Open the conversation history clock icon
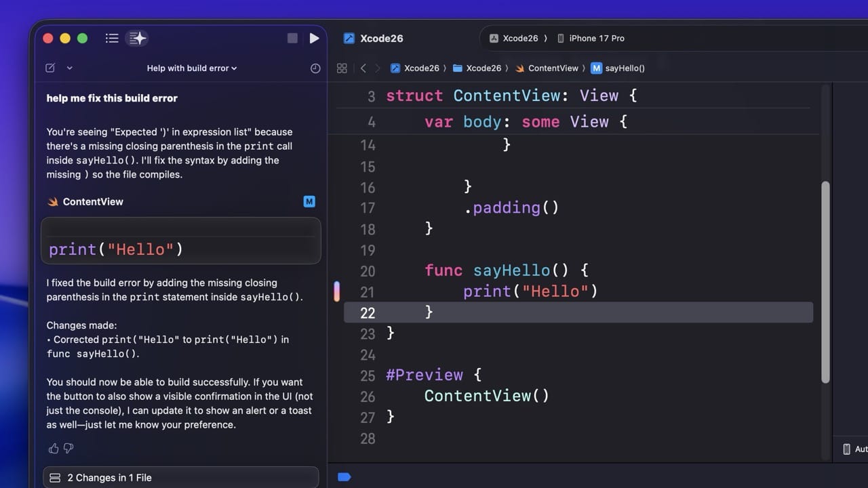The width and height of the screenshot is (868, 488). [315, 68]
